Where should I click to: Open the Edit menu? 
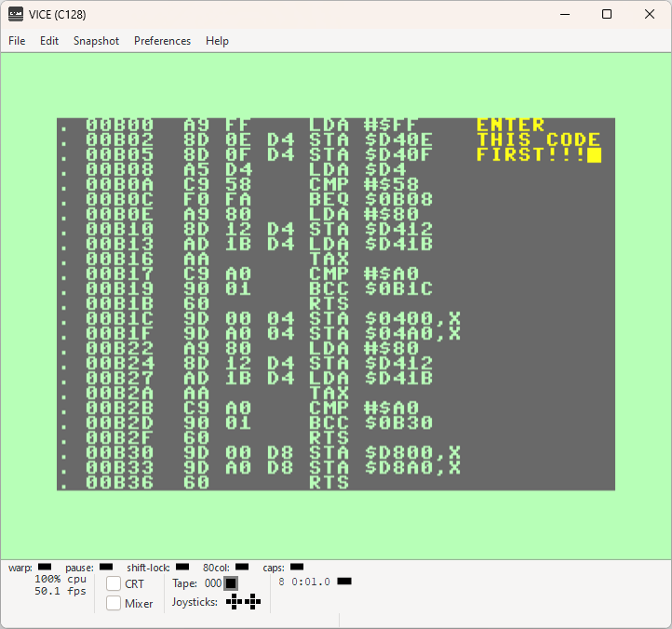(49, 41)
